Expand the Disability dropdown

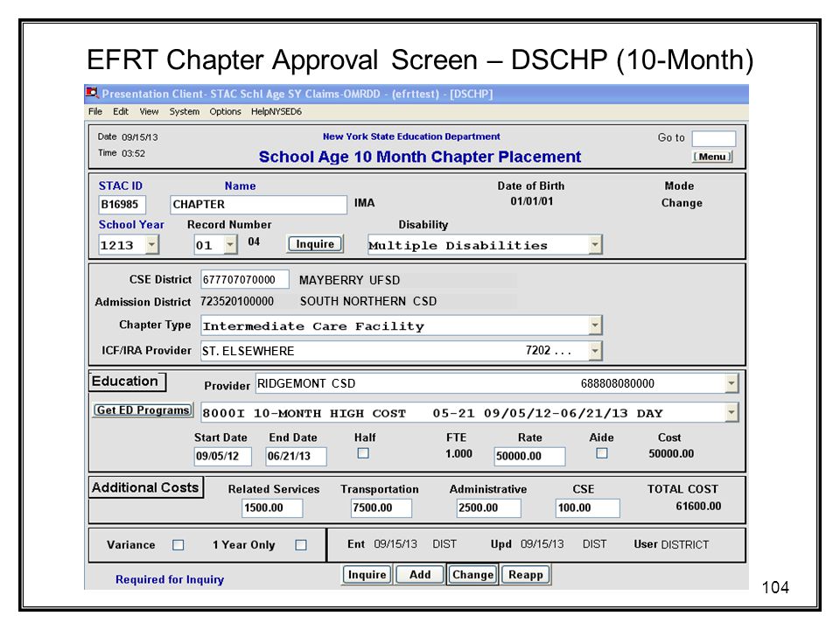(595, 245)
